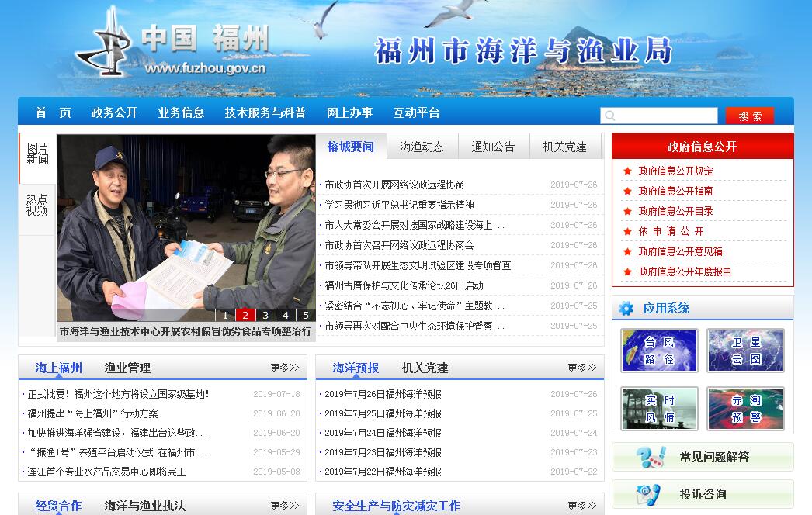Expand 更多 for the 海上福州 section
The width and height of the screenshot is (812, 515).
click(x=284, y=368)
